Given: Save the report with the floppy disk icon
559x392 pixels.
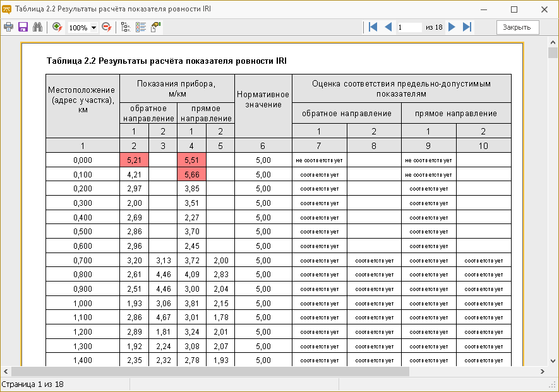Looking at the screenshot, I should click(23, 27).
